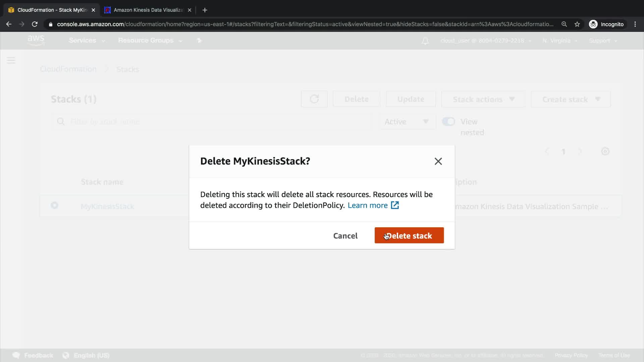The image size is (644, 362).
Task: Open the notifications bell icon
Action: 425,41
